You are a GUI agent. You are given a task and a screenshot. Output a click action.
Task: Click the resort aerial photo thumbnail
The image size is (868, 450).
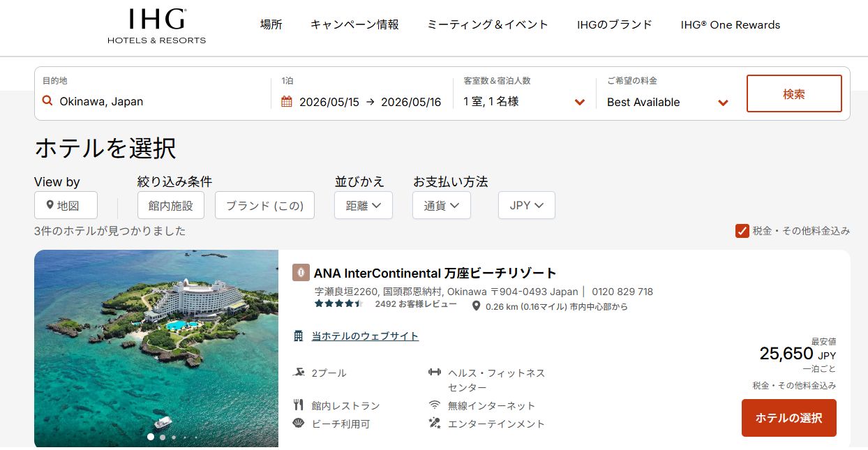[x=156, y=348]
